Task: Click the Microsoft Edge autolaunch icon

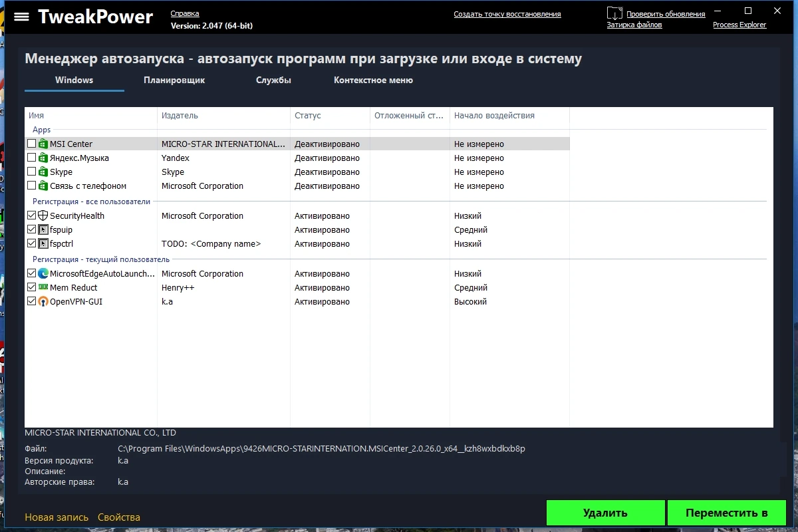Action: coord(43,273)
